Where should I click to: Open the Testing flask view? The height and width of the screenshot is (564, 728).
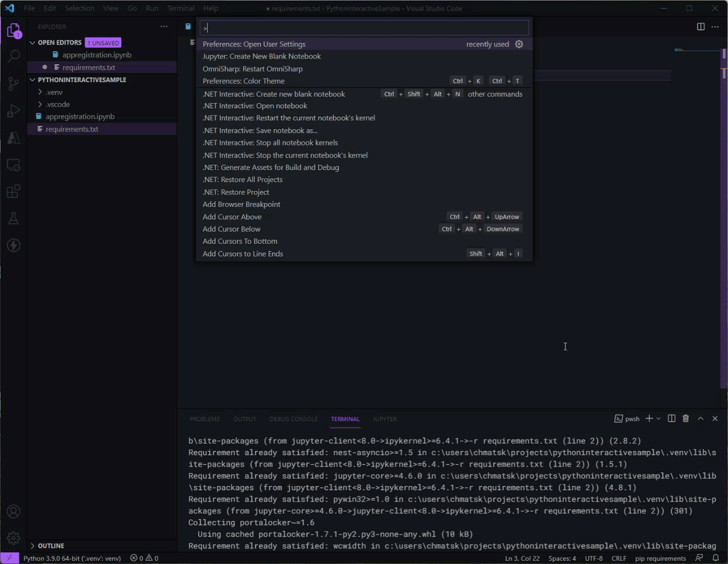pos(14,218)
